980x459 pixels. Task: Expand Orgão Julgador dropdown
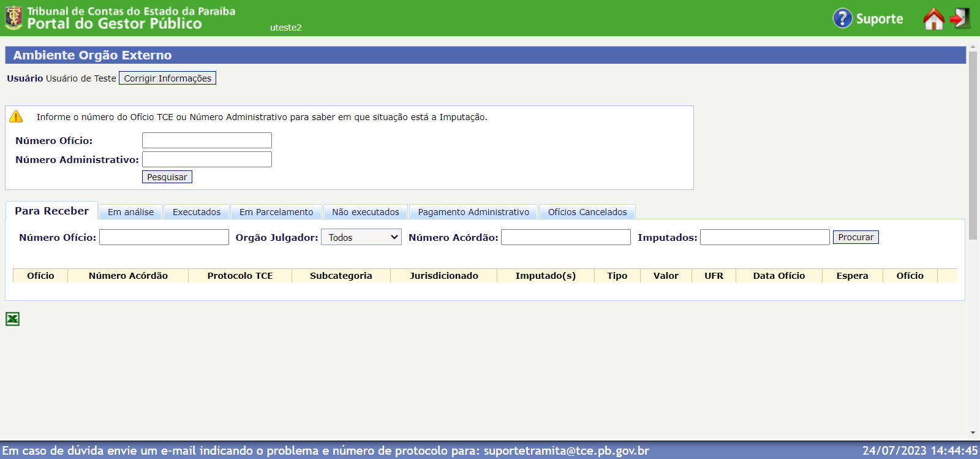(x=361, y=237)
